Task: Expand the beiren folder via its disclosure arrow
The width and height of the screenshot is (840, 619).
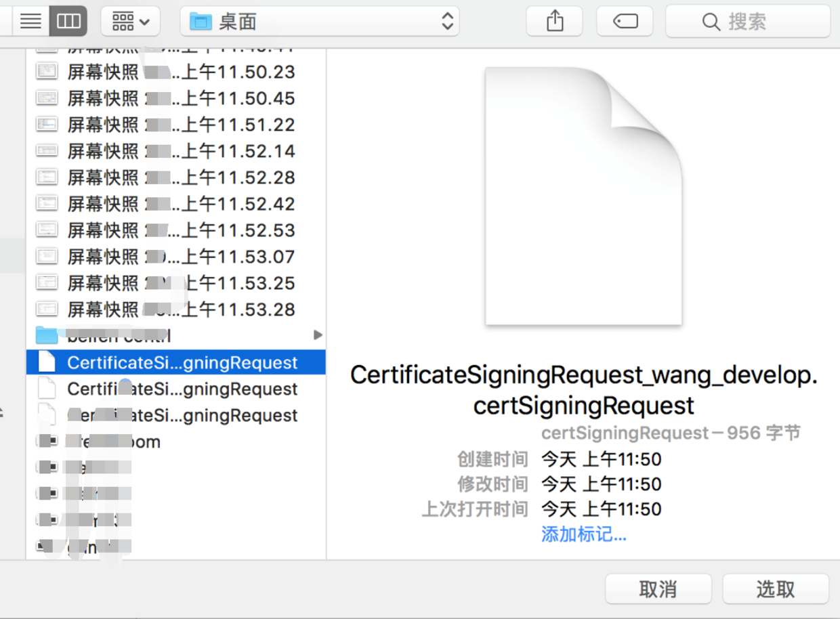Action: click(x=318, y=335)
